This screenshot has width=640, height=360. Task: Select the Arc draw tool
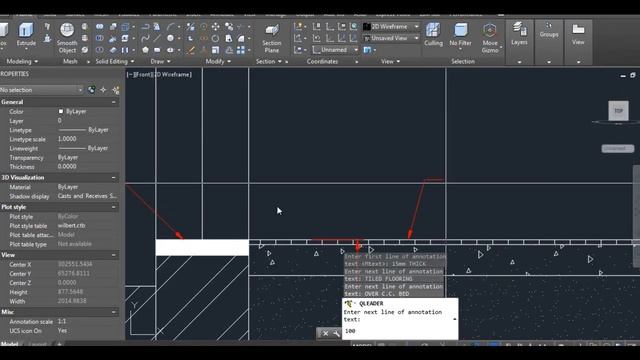click(170, 27)
